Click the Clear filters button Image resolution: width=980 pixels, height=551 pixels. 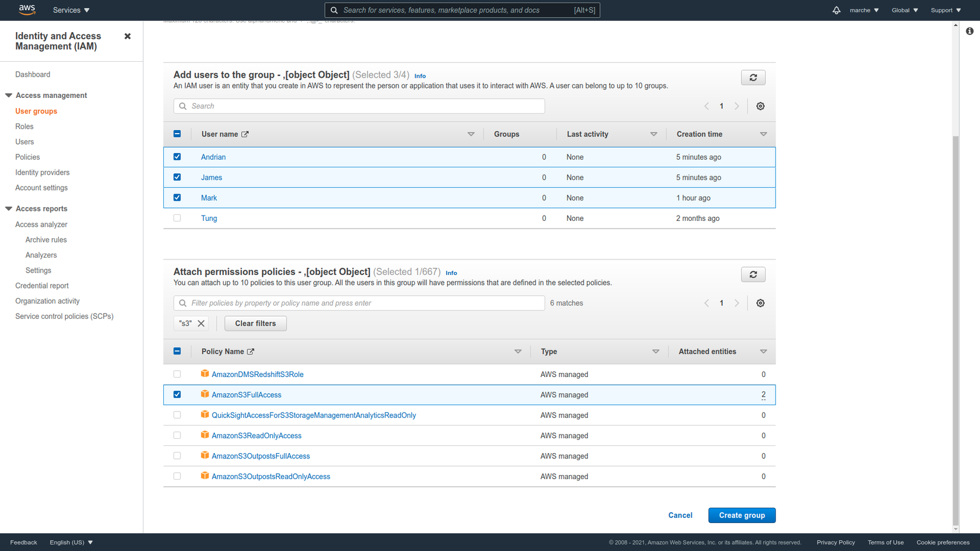tap(255, 324)
